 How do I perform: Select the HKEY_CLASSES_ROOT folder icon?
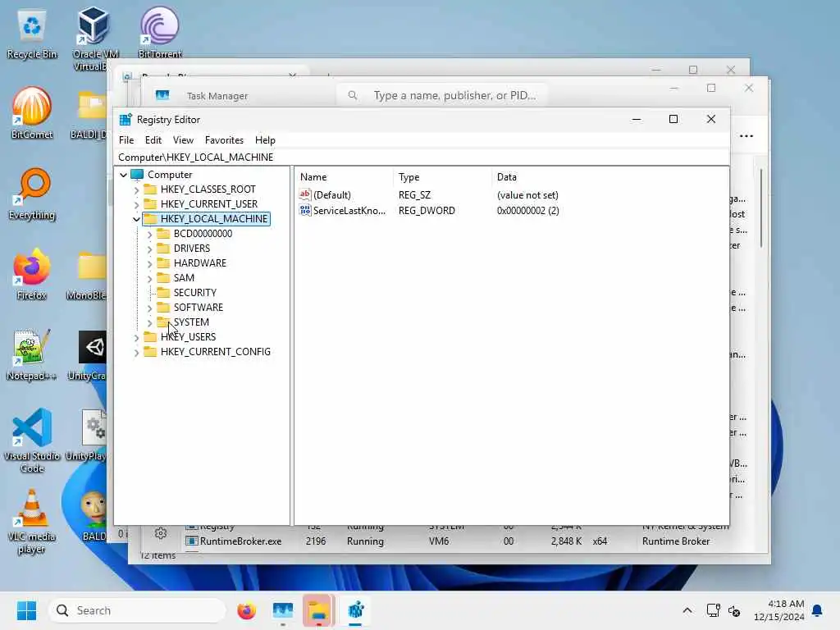pyautogui.click(x=151, y=189)
